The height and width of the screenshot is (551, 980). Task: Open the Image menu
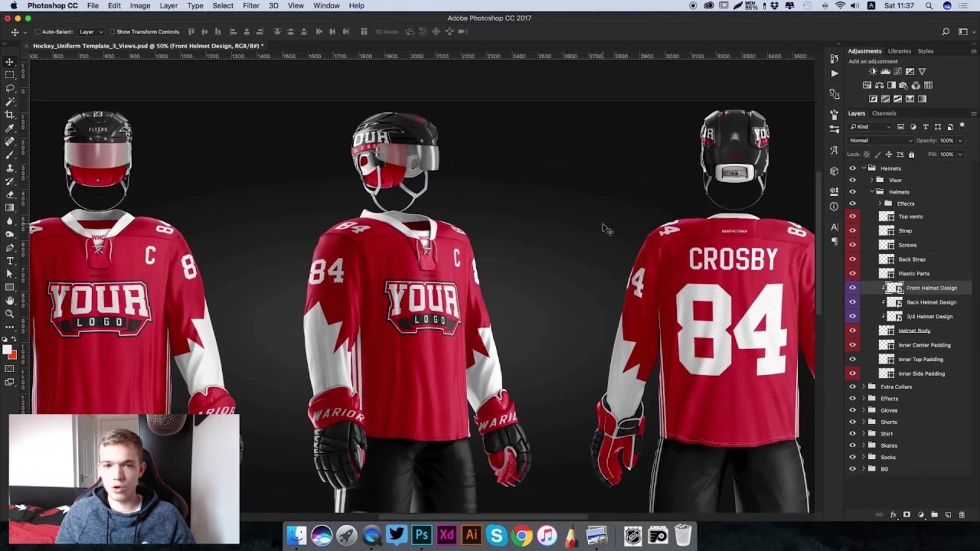(x=140, y=6)
